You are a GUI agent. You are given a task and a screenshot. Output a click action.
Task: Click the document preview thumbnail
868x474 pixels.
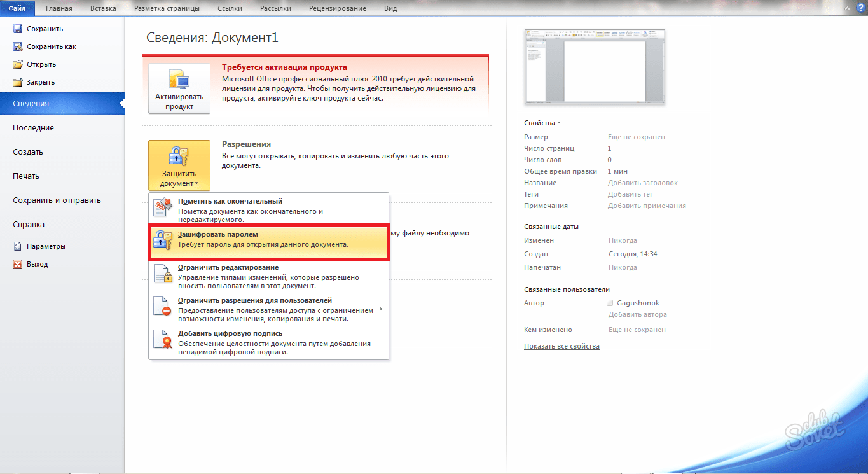(x=594, y=66)
